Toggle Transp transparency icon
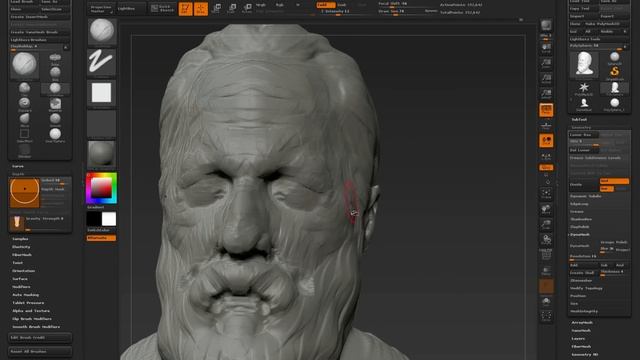Image resolution: width=640 pixels, height=360 pixels. pos(546,271)
